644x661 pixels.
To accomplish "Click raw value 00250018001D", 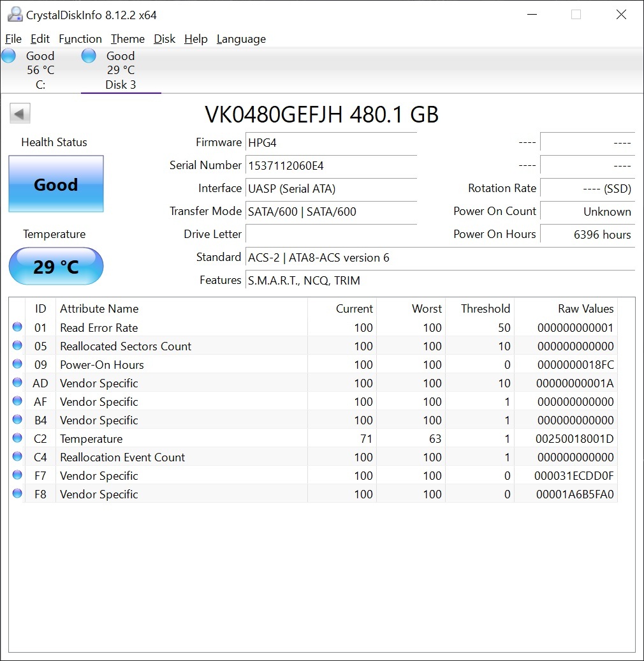I will [x=574, y=439].
